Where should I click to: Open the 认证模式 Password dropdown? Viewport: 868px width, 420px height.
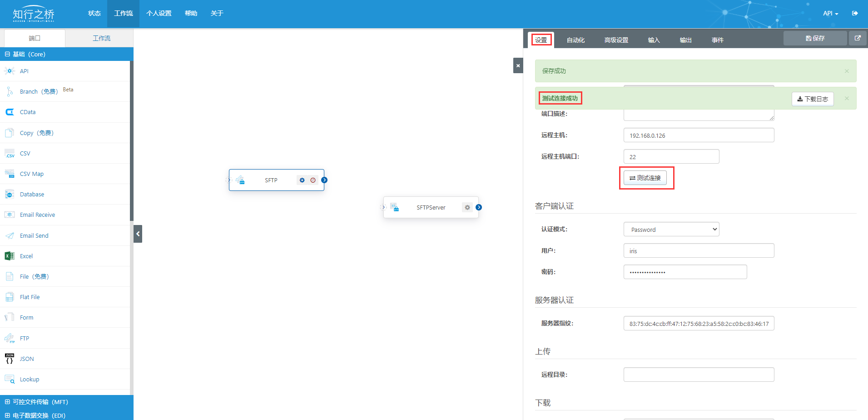coord(671,230)
